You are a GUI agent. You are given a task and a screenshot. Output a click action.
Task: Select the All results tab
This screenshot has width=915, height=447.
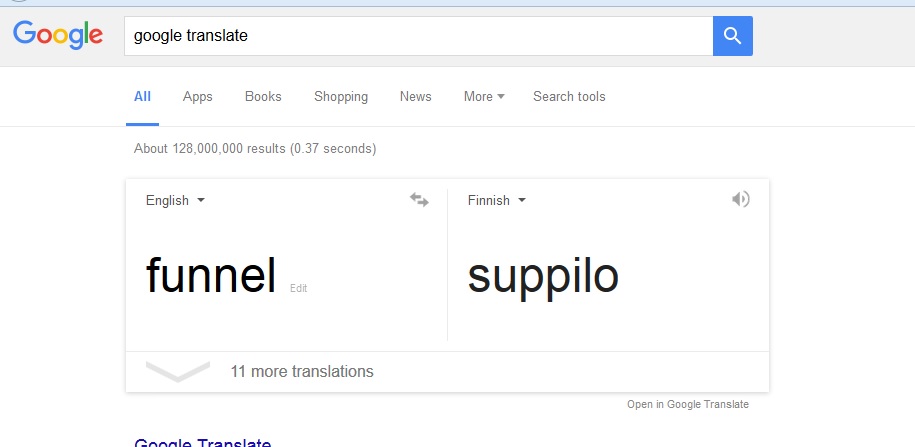pos(142,97)
